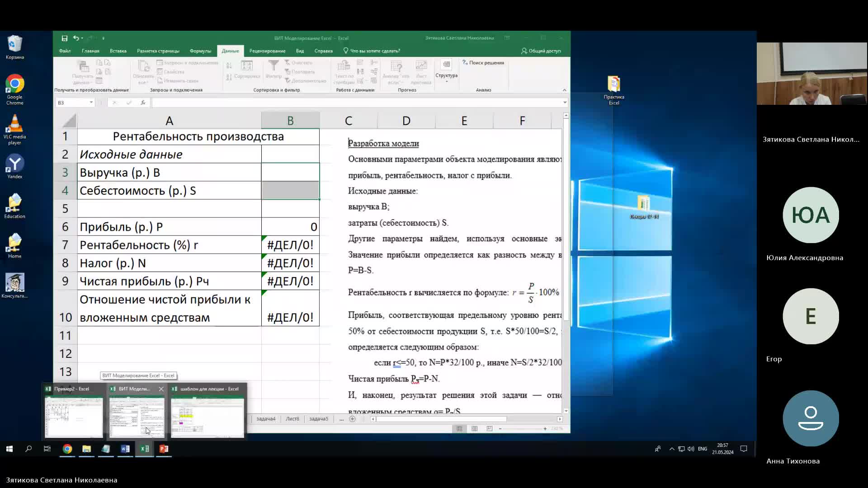Image resolution: width=868 pixels, height=488 pixels.
Task: Click the Очистить filter button
Action: [298, 63]
